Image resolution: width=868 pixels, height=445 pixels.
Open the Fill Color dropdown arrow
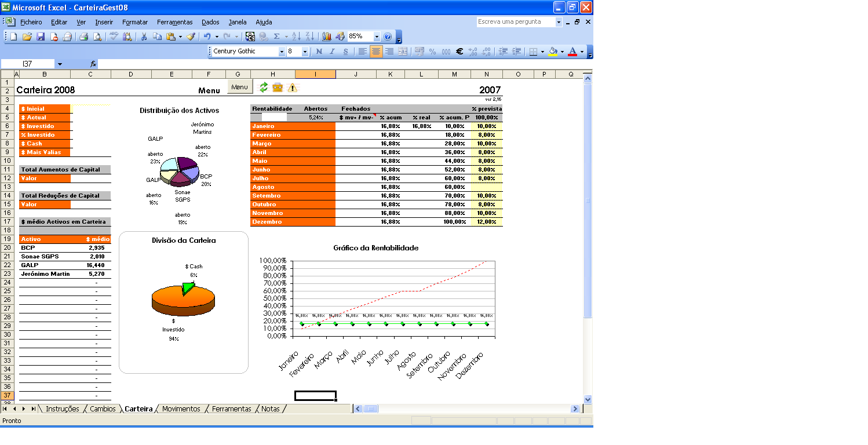pyautogui.click(x=562, y=52)
